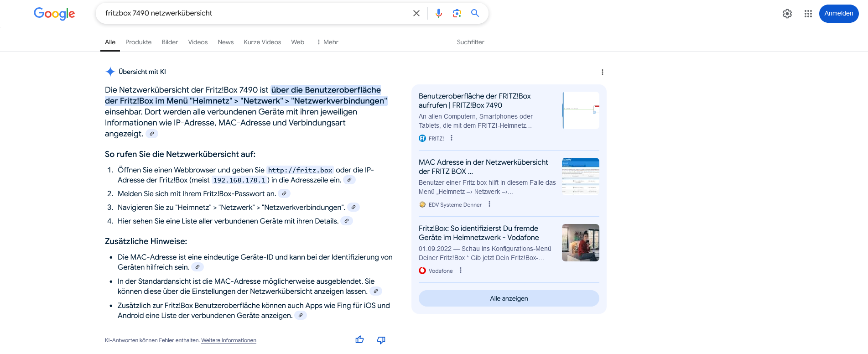868x354 pixels.
Task: Rate KI answer with thumbs down
Action: [x=381, y=340]
